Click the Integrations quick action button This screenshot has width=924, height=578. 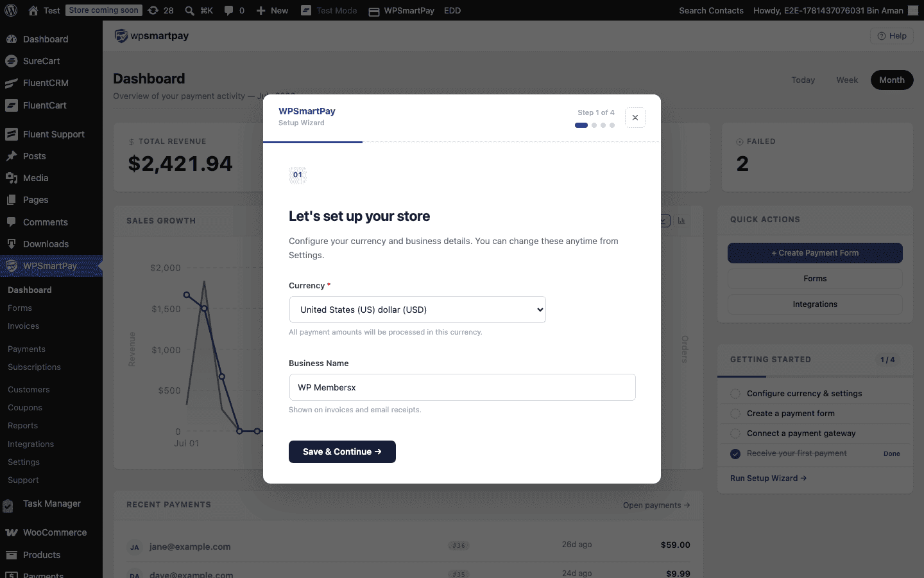[x=815, y=304]
